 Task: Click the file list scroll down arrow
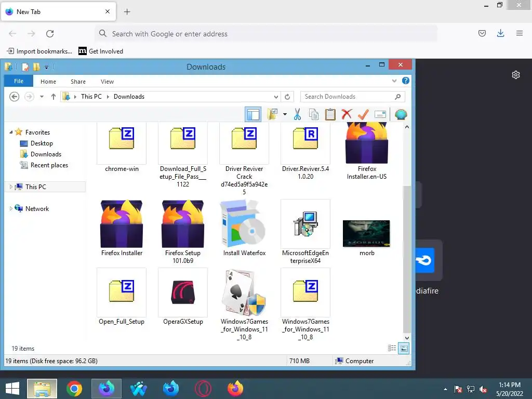coord(407,338)
